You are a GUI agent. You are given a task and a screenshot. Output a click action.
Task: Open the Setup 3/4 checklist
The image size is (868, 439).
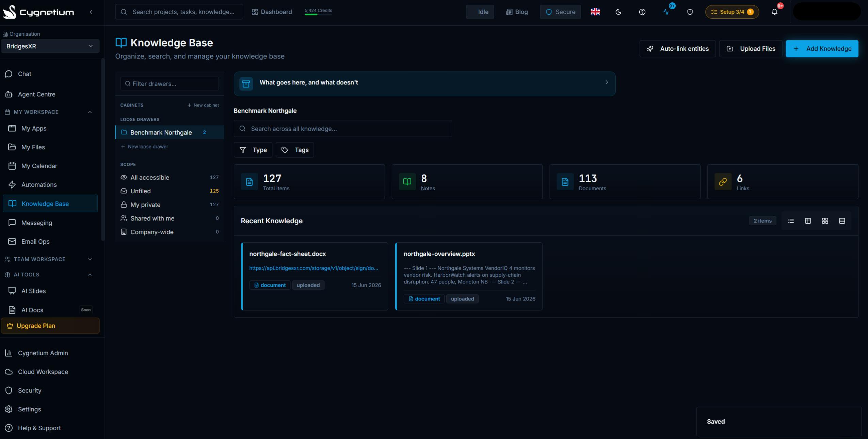pyautogui.click(x=732, y=12)
